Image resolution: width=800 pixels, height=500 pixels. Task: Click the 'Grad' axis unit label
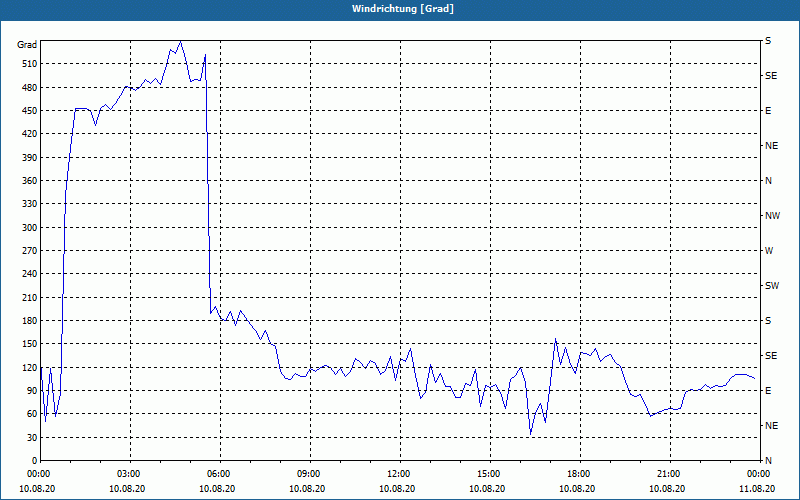click(x=27, y=45)
